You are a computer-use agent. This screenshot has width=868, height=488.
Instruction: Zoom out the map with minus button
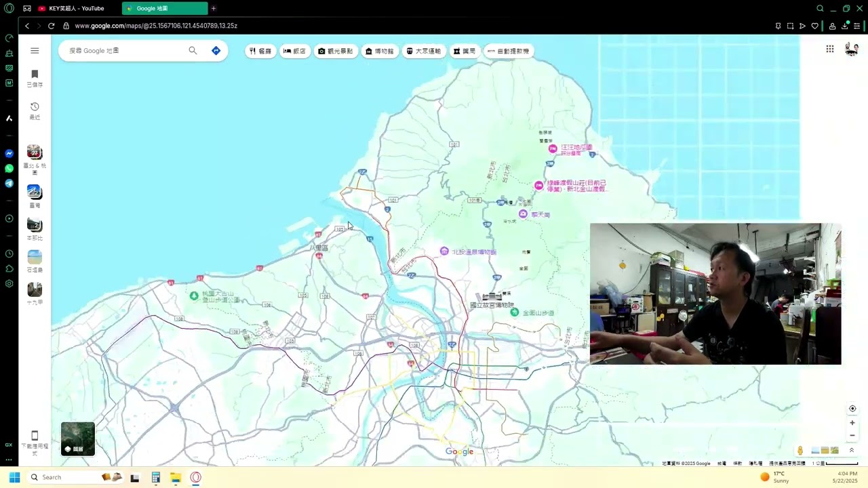point(852,436)
